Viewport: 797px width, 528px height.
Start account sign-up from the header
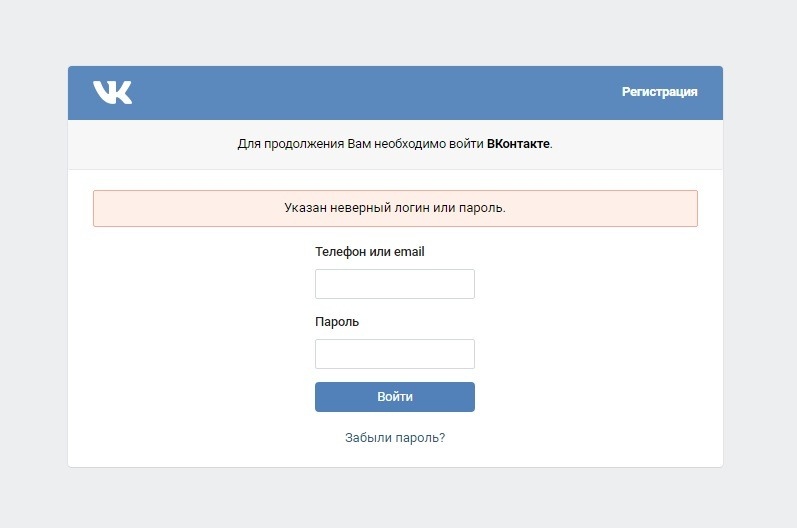click(x=659, y=92)
